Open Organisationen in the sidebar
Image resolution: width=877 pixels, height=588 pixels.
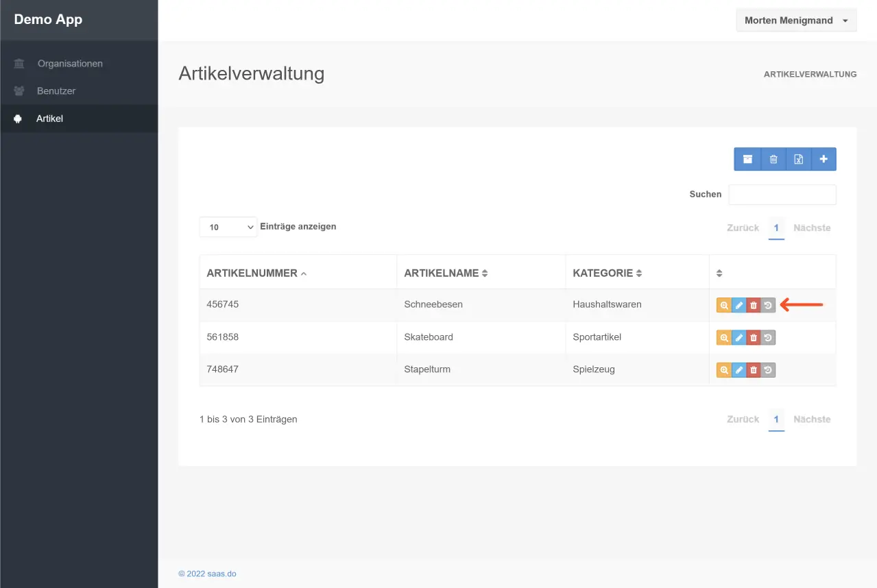70,64
